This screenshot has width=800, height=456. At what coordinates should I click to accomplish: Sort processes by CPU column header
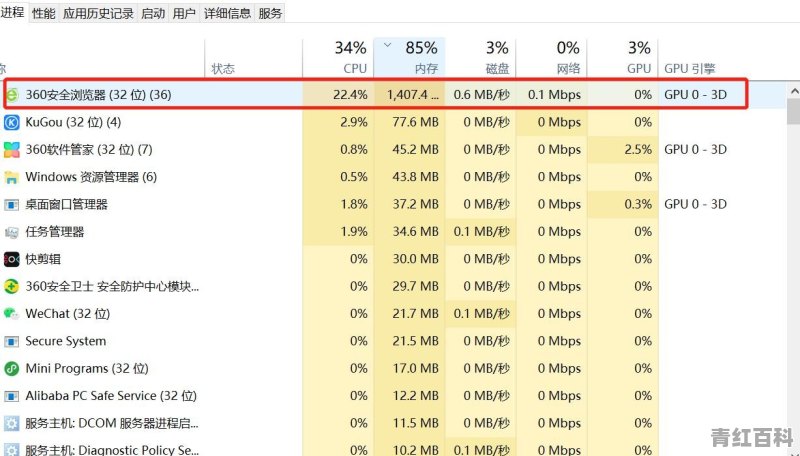point(338,58)
